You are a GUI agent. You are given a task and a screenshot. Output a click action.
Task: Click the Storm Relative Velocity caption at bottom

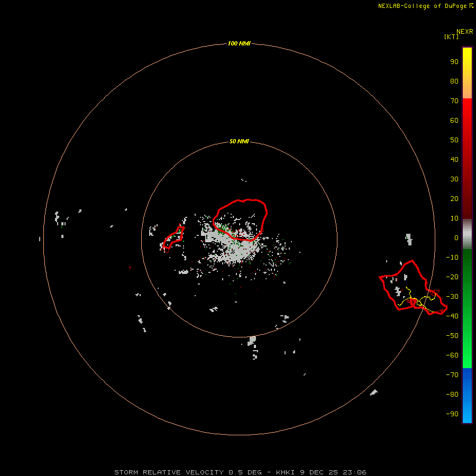(x=240, y=472)
